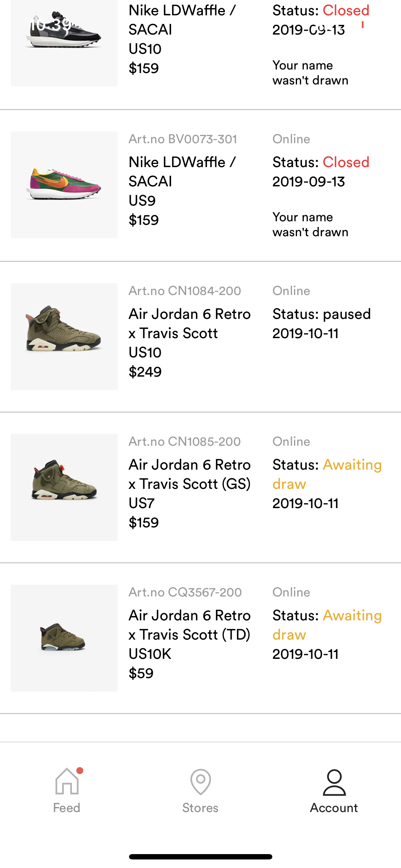Open the Air Jordan 6 (TD) shoe image
The image size is (401, 868).
tap(64, 638)
